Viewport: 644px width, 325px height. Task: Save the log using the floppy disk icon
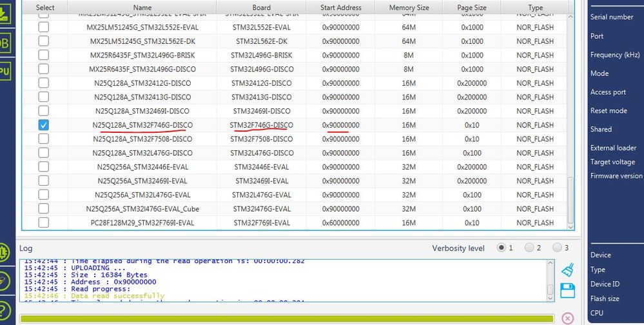tap(567, 290)
